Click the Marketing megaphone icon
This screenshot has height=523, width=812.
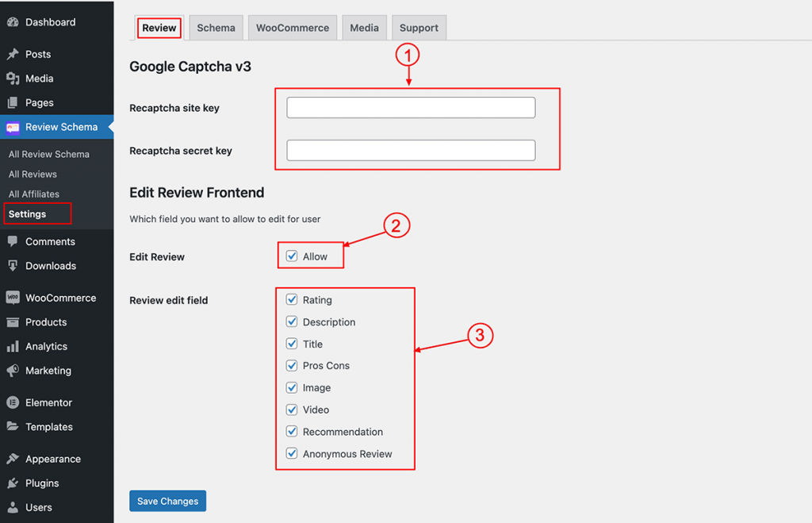13,371
